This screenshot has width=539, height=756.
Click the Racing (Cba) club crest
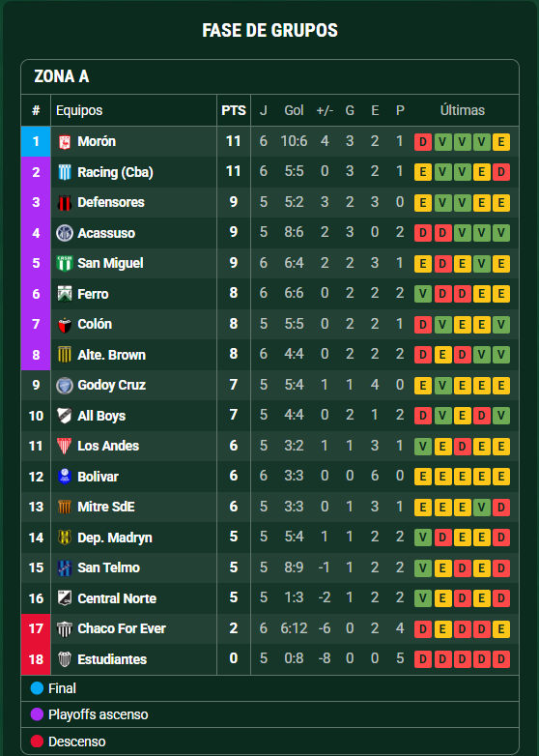[x=65, y=172]
